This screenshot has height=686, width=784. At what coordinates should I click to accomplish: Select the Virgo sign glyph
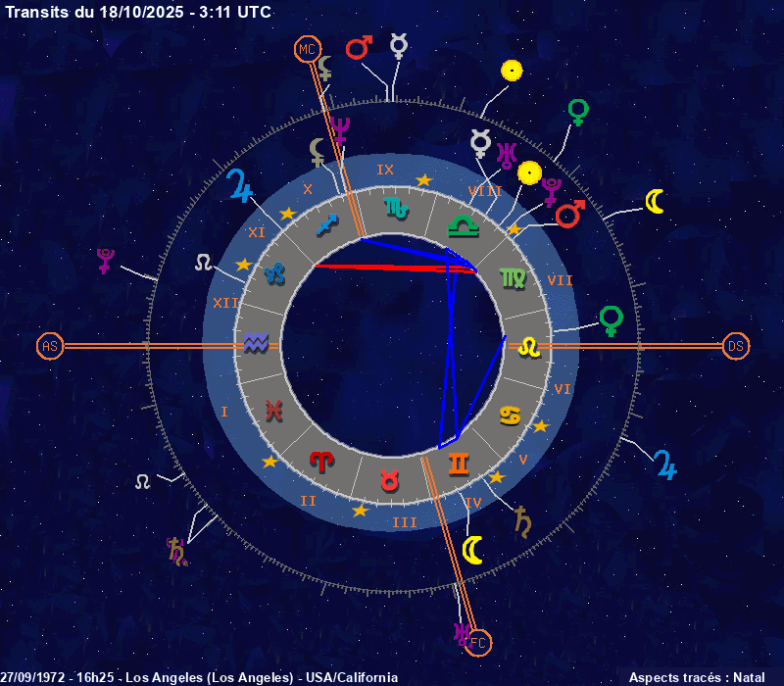tap(512, 277)
